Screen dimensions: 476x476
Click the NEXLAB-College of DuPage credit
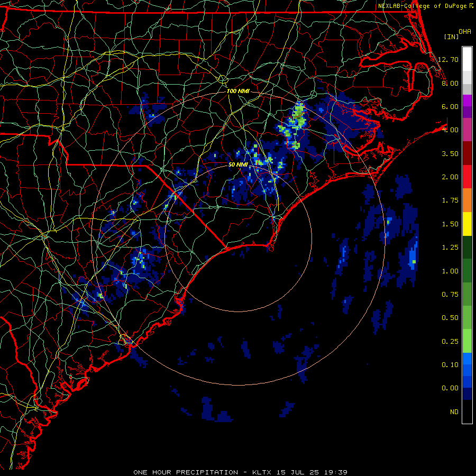click(423, 6)
